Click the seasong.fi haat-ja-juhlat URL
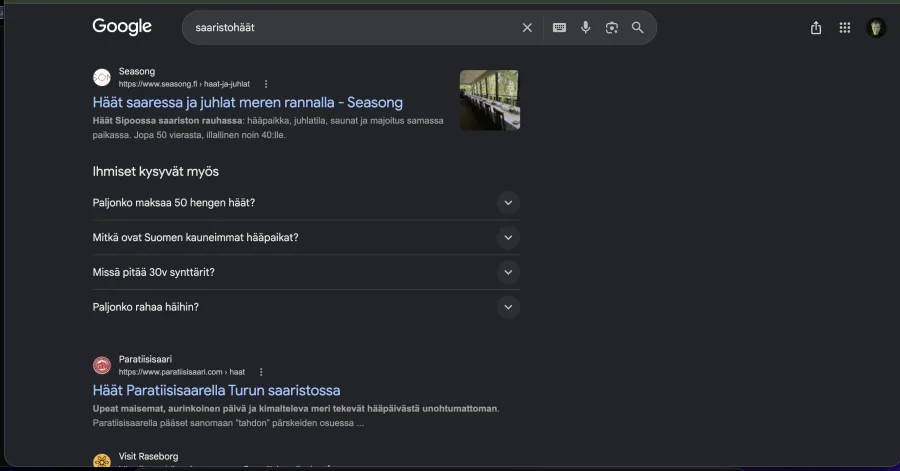Image resolution: width=900 pixels, height=471 pixels. 184,84
